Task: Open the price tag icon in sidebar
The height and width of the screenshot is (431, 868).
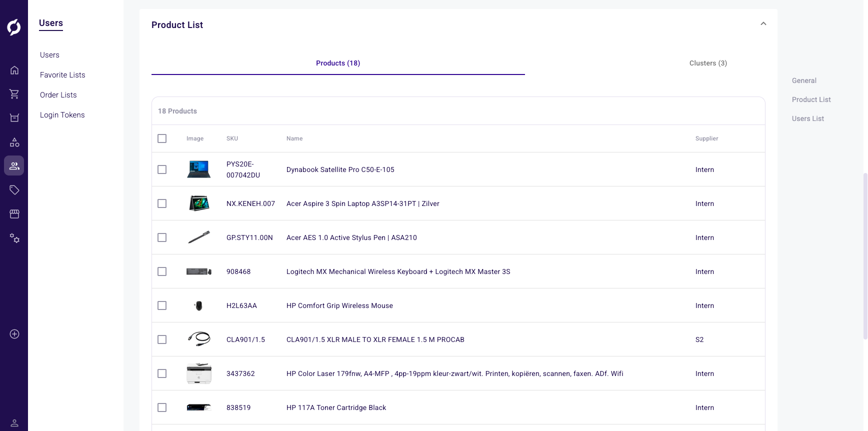Action: [x=14, y=190]
